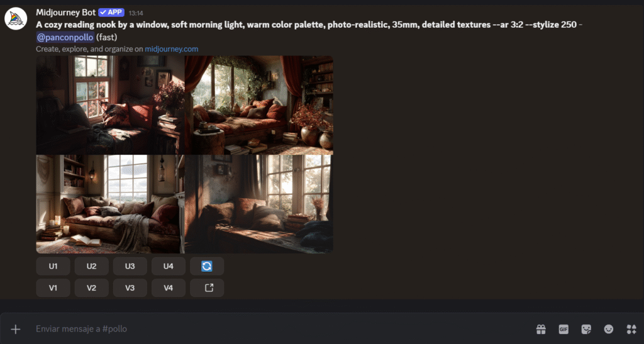Open the plus attachment menu in message bar
Image resolution: width=644 pixels, height=344 pixels.
[16, 329]
